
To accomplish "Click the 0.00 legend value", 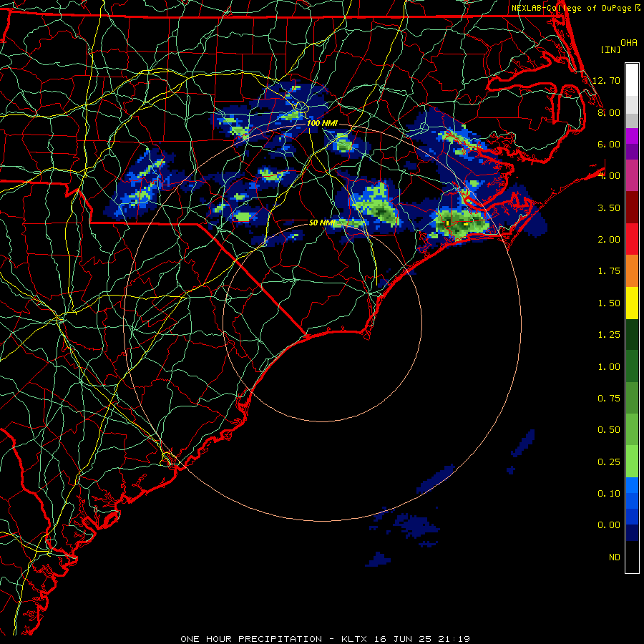I will click(x=609, y=525).
